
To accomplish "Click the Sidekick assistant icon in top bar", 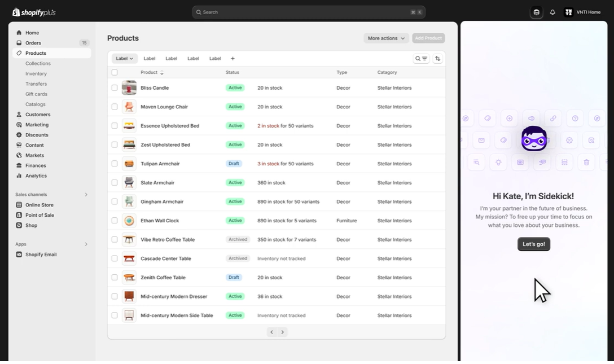I will click(536, 12).
